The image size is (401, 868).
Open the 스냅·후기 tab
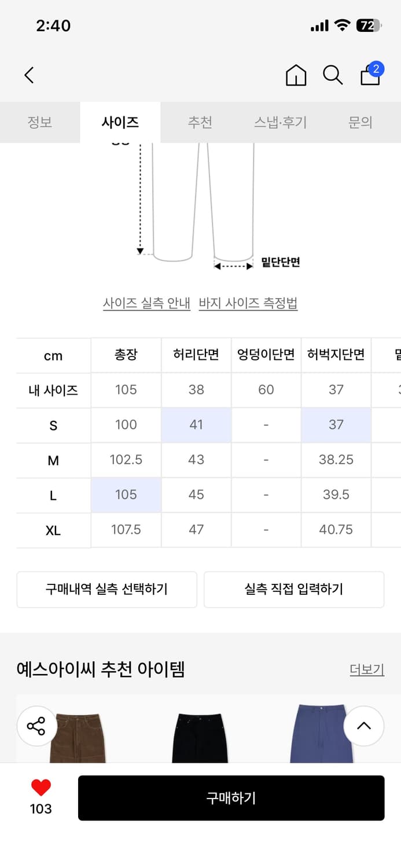click(280, 123)
